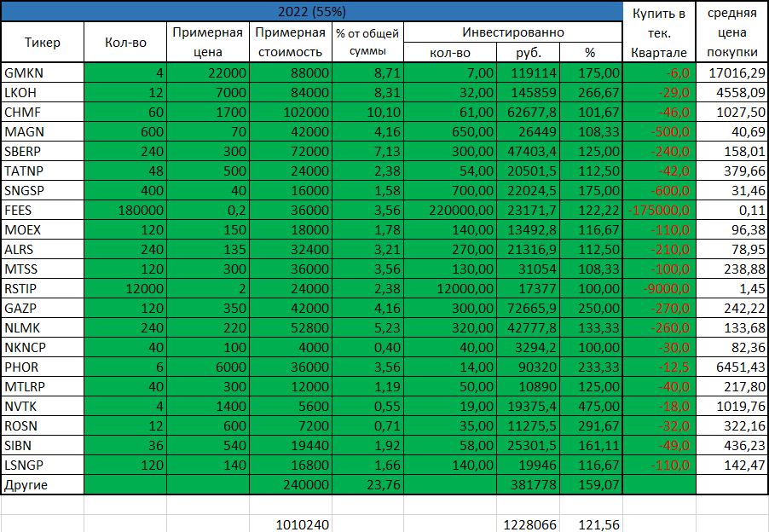Screen dimensions: 769x532
Task: Click the LSNGP ticker cell
Action: (43, 465)
